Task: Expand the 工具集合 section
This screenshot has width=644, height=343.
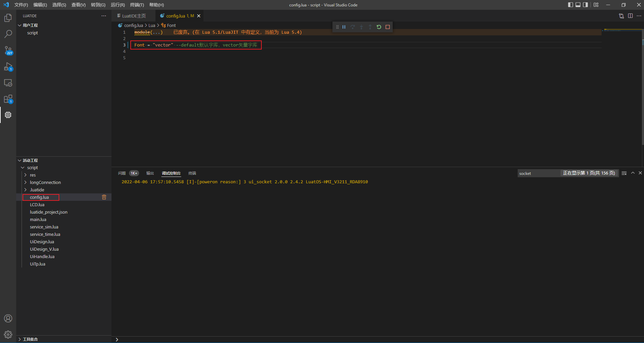Action: (x=20, y=339)
